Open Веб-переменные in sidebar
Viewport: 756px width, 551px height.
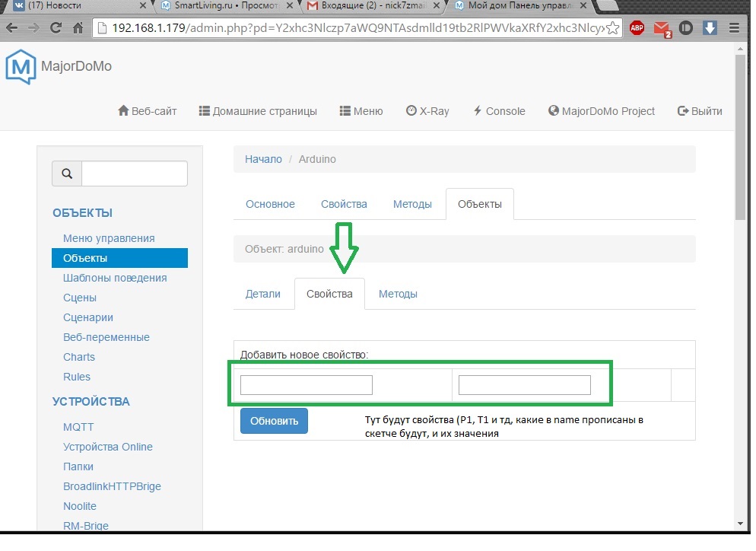pyautogui.click(x=106, y=337)
